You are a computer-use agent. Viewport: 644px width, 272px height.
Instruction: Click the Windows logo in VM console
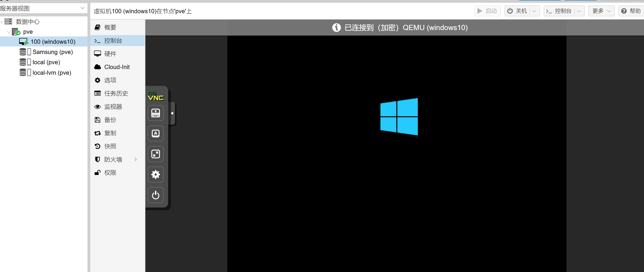click(x=399, y=116)
